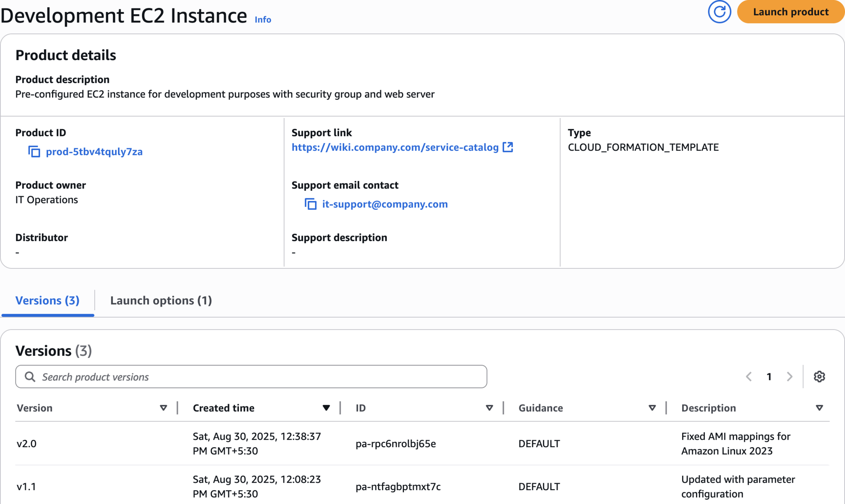The height and width of the screenshot is (504, 845).
Task: Click the Info link beside title
Action: click(263, 19)
